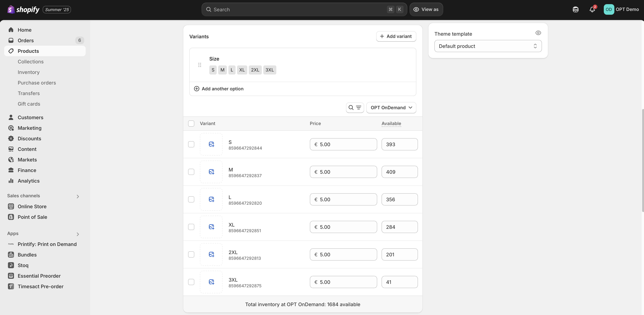Check the select all variants checkbox
The width and height of the screenshot is (644, 315).
191,124
